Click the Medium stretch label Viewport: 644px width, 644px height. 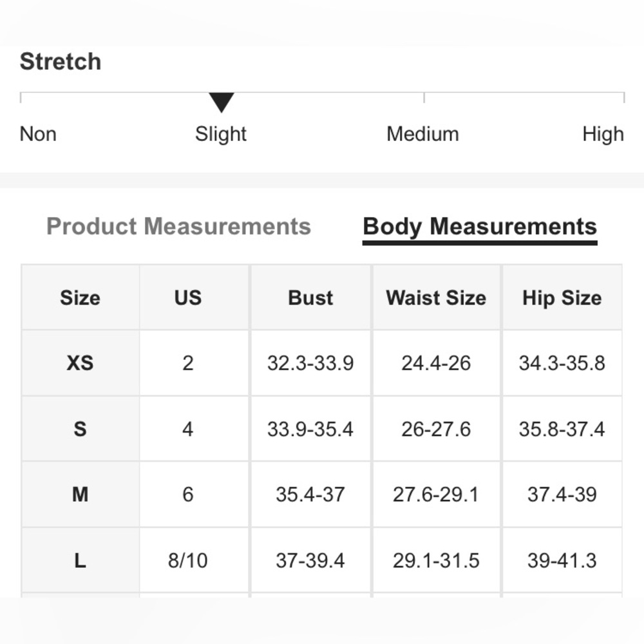(422, 134)
